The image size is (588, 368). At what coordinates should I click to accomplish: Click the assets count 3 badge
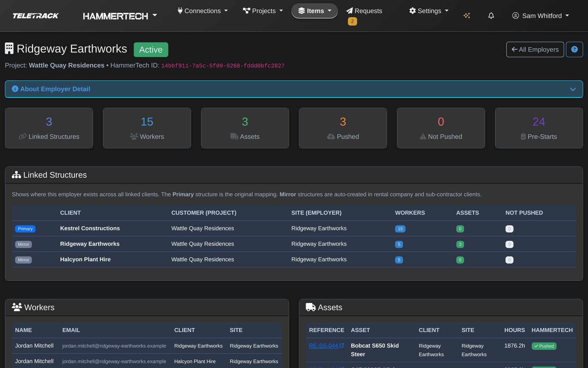click(460, 244)
